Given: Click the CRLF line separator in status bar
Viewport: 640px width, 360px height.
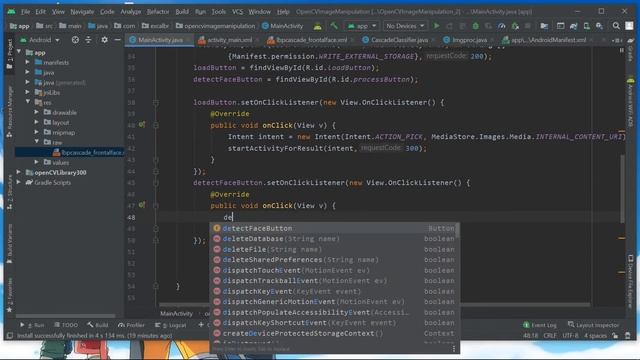Looking at the screenshot, I should coord(550,336).
